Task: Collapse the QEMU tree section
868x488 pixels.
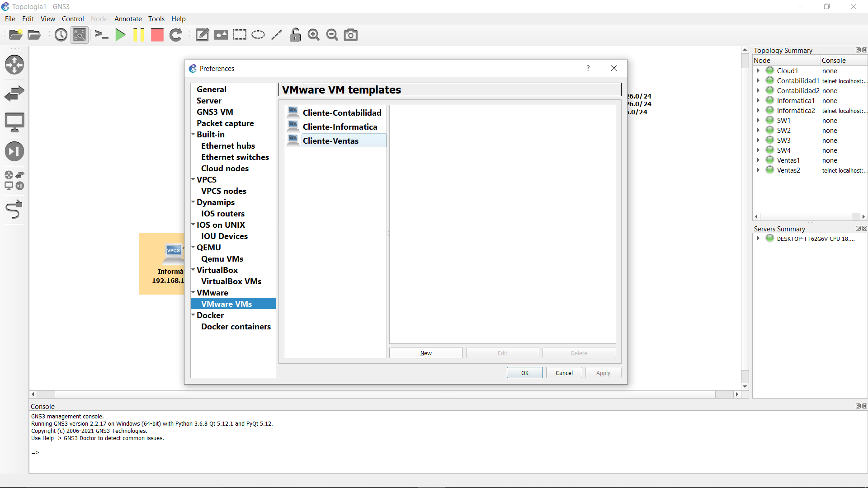Action: pyautogui.click(x=193, y=247)
